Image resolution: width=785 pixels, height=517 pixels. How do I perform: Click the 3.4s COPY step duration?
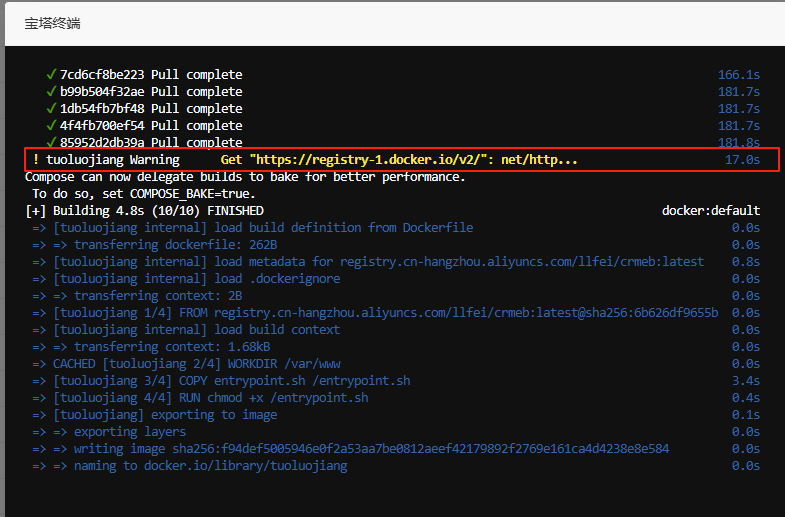745,381
